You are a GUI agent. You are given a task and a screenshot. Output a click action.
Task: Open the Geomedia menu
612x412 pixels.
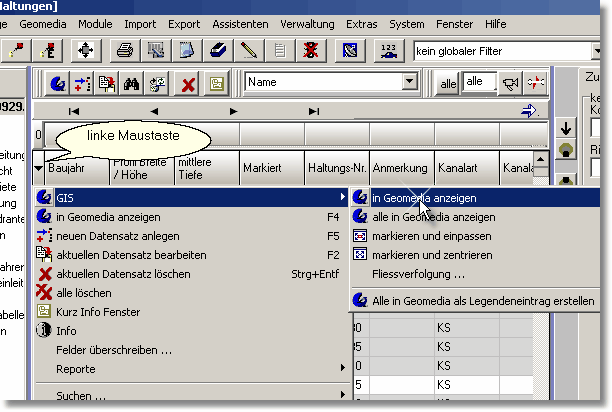(43, 24)
